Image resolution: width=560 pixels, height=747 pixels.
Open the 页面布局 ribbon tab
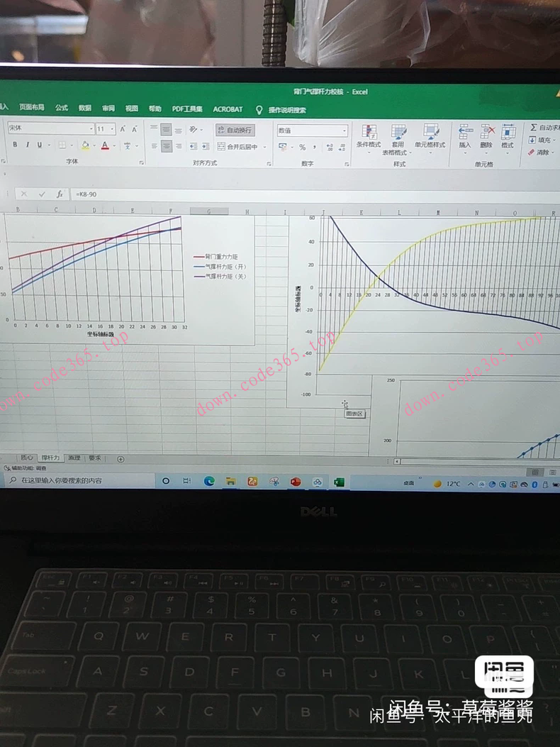tap(32, 107)
